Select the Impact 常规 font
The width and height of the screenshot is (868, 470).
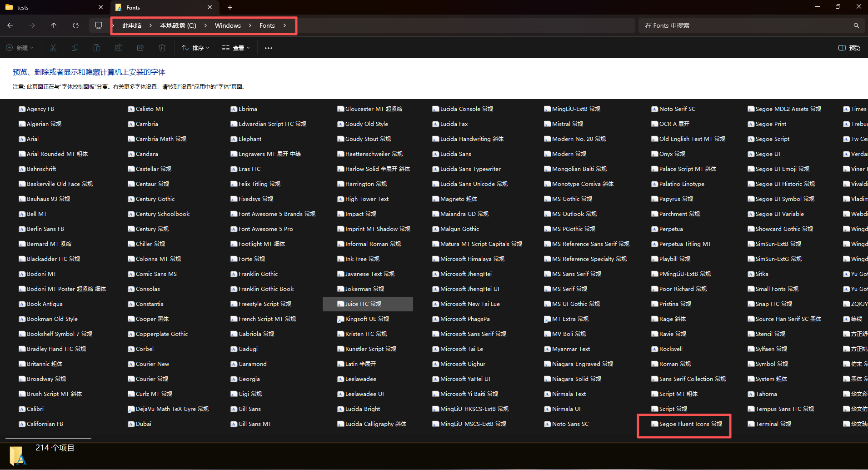357,214
